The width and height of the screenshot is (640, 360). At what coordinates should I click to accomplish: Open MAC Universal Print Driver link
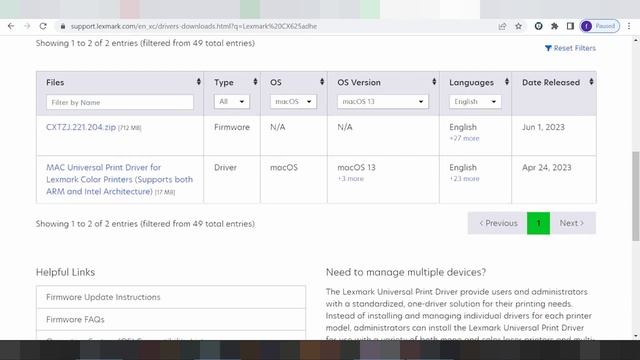119,179
